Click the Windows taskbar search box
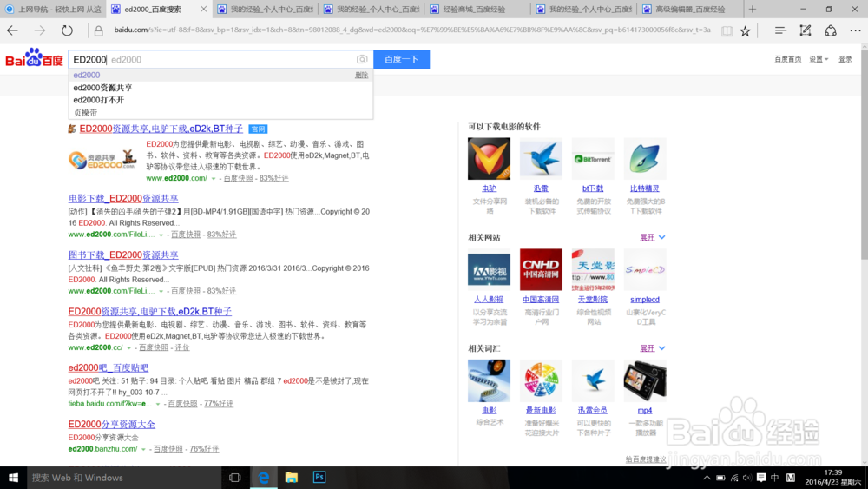 (124, 478)
